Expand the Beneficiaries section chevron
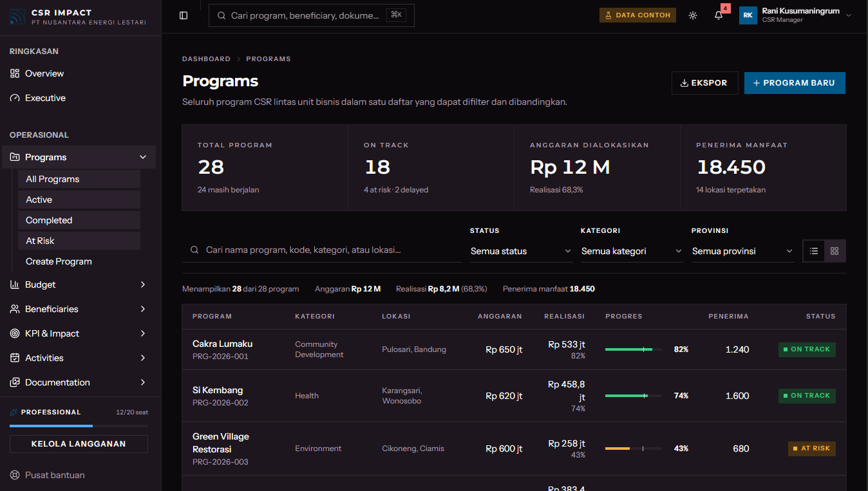 (143, 309)
